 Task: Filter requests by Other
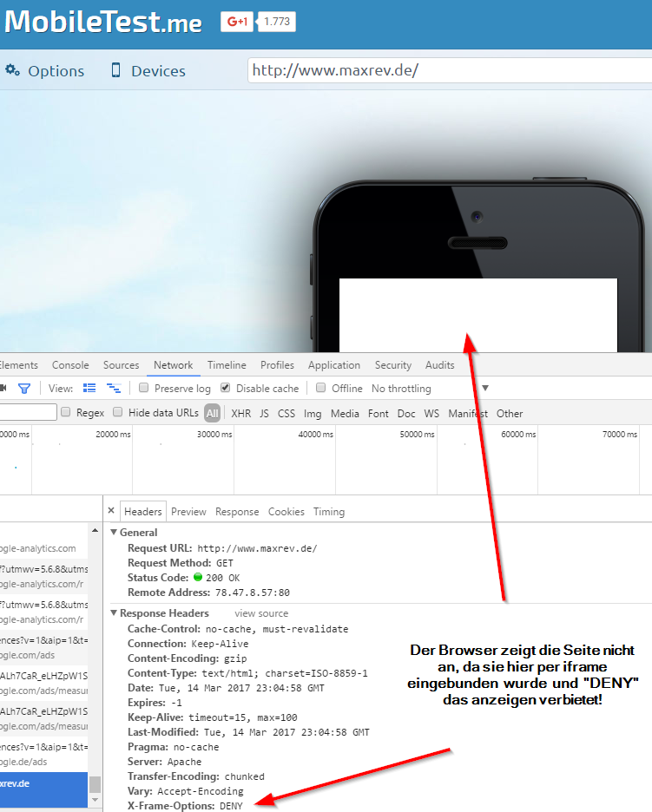pos(510,413)
